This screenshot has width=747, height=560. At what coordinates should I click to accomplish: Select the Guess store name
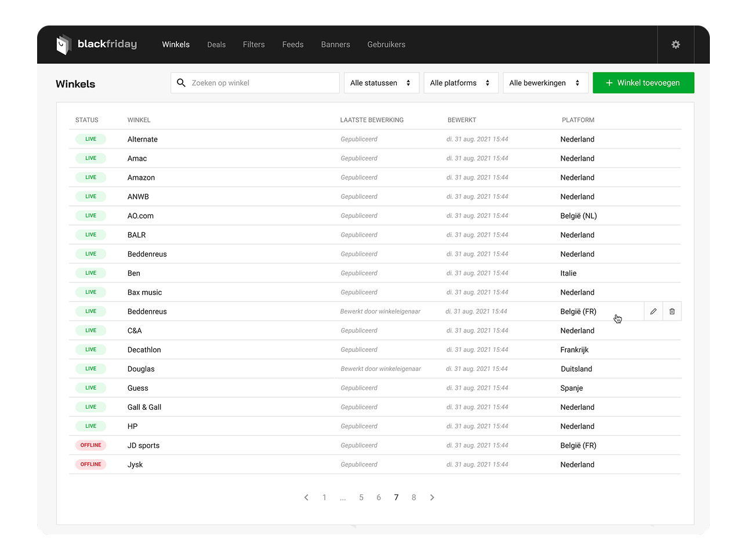(138, 388)
